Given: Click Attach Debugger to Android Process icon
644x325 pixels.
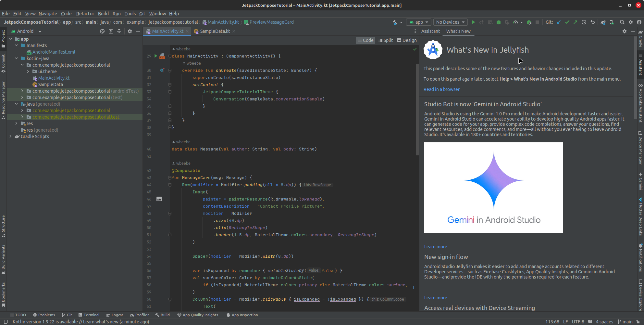Looking at the screenshot, I should point(529,22).
